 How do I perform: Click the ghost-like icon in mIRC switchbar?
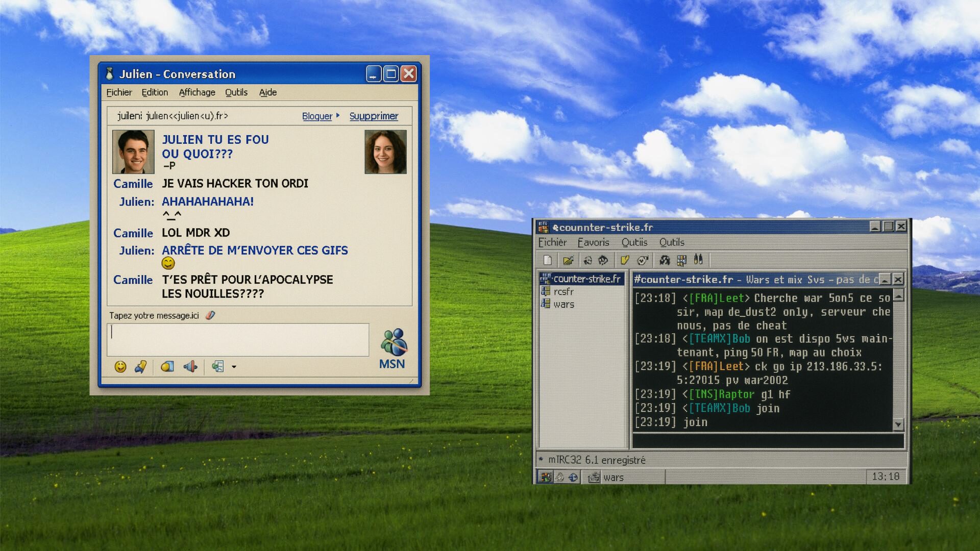tap(560, 477)
